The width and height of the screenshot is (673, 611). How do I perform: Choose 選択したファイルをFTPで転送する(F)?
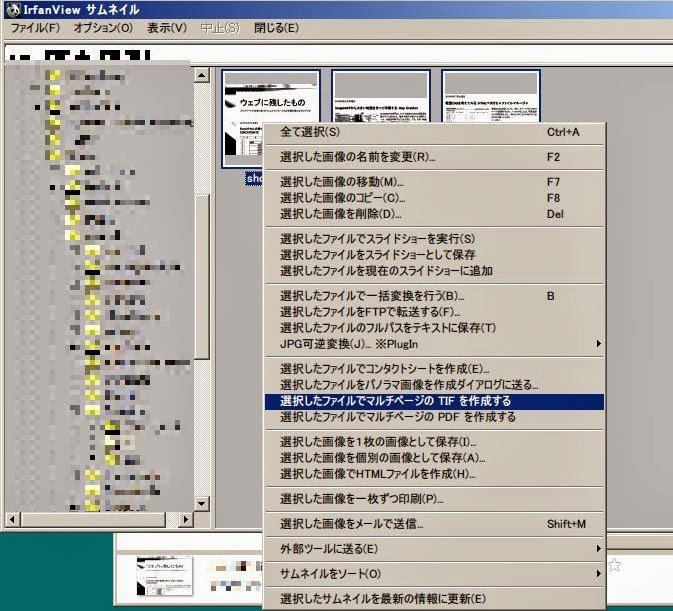click(x=434, y=312)
